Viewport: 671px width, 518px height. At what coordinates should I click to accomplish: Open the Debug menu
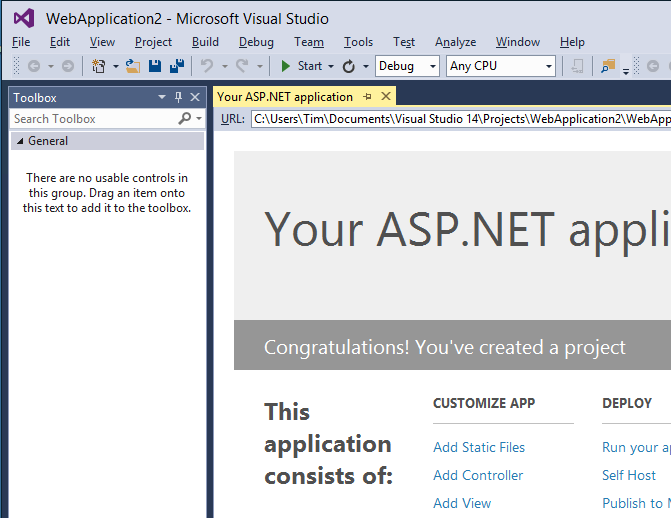(x=256, y=42)
